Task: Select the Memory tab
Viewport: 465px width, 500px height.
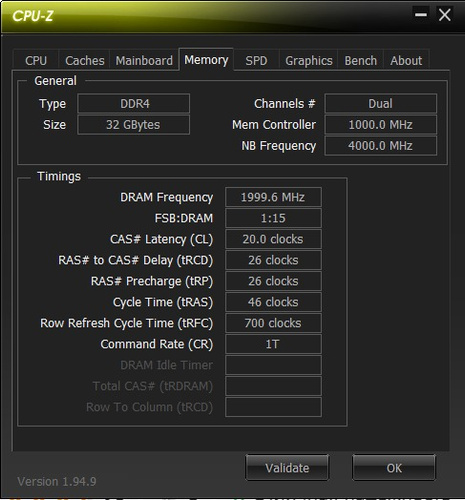Action: pos(206,60)
